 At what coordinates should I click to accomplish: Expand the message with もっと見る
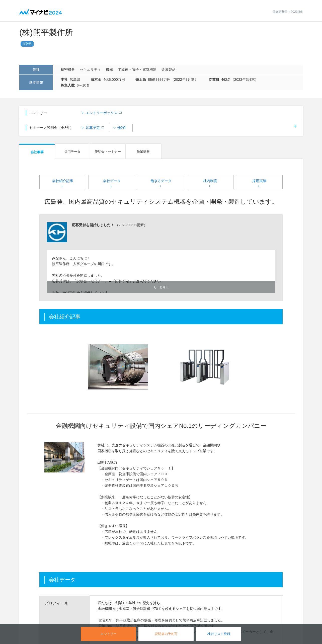161,287
